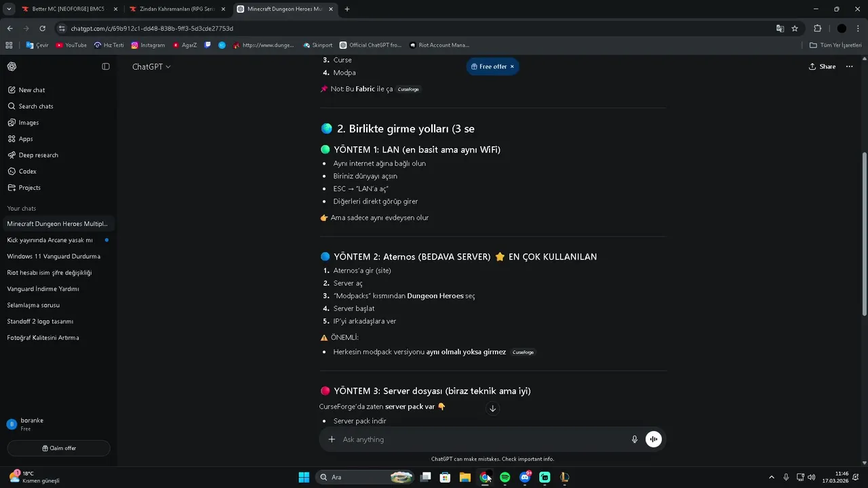Open File Explorer from the taskbar
This screenshot has height=488, width=868.
point(465,477)
